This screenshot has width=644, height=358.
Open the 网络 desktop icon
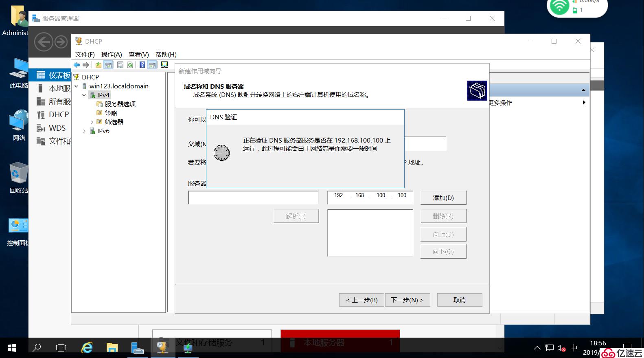pos(19,125)
